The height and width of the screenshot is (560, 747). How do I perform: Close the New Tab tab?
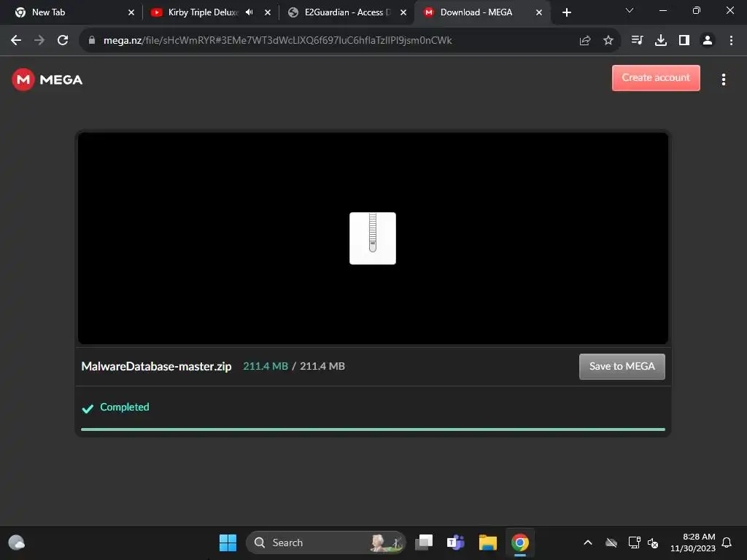point(131,12)
